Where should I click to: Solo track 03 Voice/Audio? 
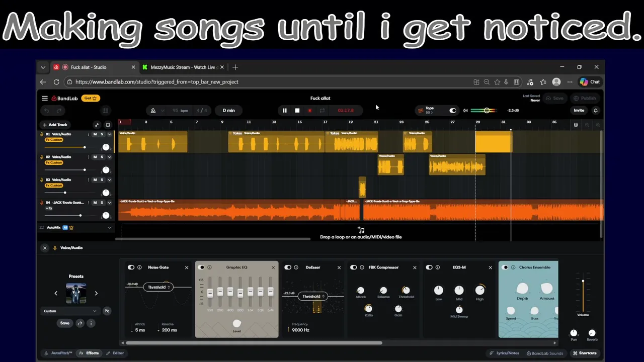coord(102,179)
